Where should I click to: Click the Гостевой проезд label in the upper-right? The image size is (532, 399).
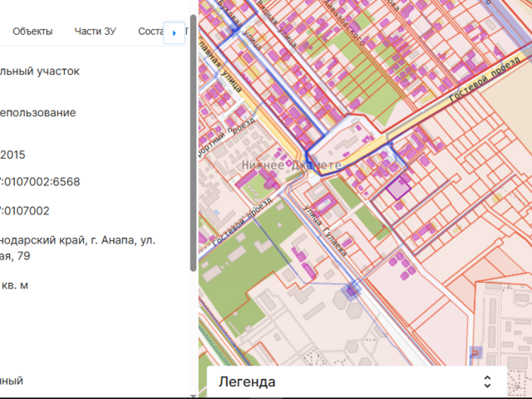pyautogui.click(x=482, y=83)
